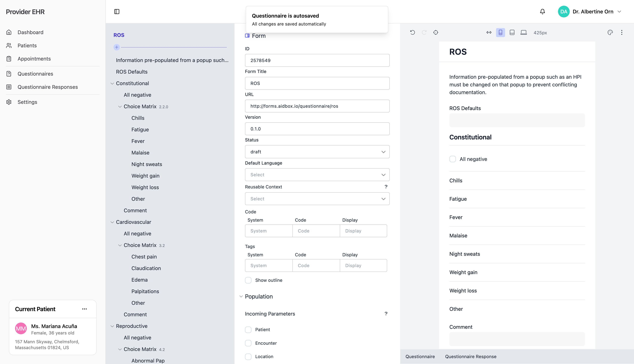Check the Patient incoming parameter
Screen dimensions: 634x364
(x=248, y=330)
